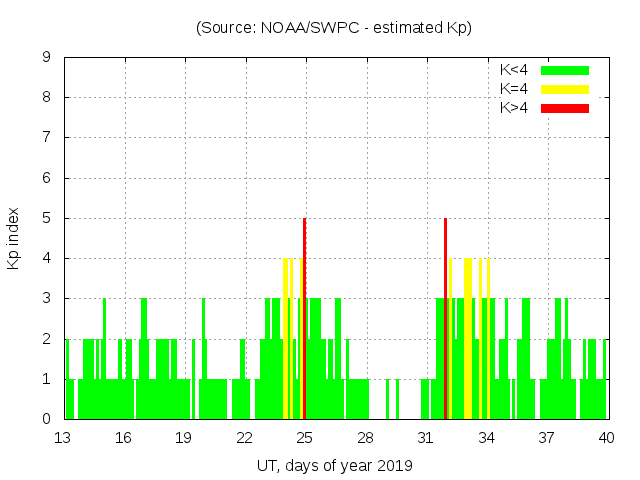
Task: Click the yellow K=4 legend swatch
Action: [565, 89]
